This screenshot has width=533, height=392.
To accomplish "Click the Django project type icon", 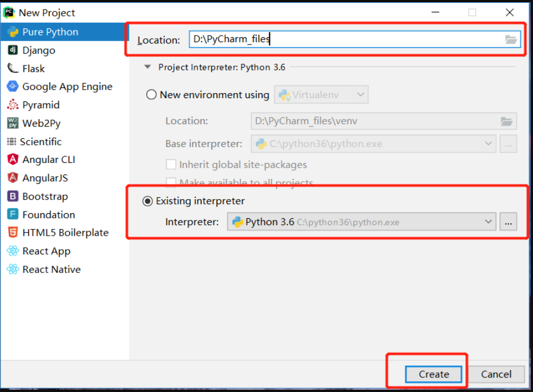I will [x=12, y=50].
